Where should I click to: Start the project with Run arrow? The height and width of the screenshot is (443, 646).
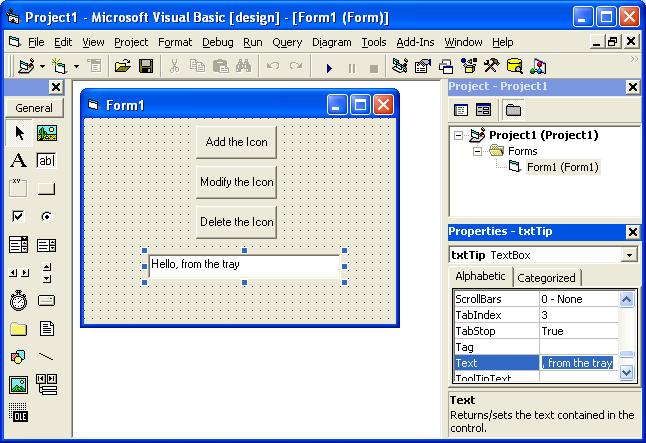pyautogui.click(x=329, y=67)
